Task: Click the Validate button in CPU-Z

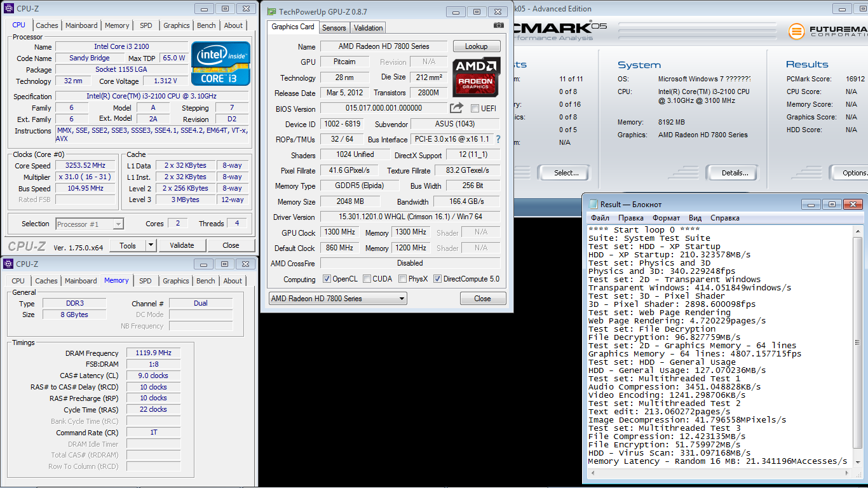Action: click(x=182, y=245)
